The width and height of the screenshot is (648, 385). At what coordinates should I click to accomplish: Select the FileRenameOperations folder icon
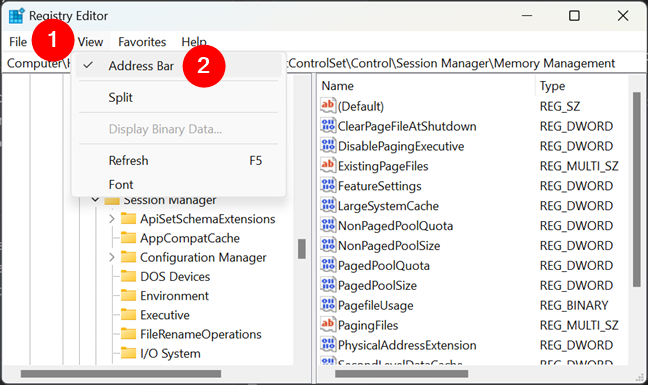point(129,334)
